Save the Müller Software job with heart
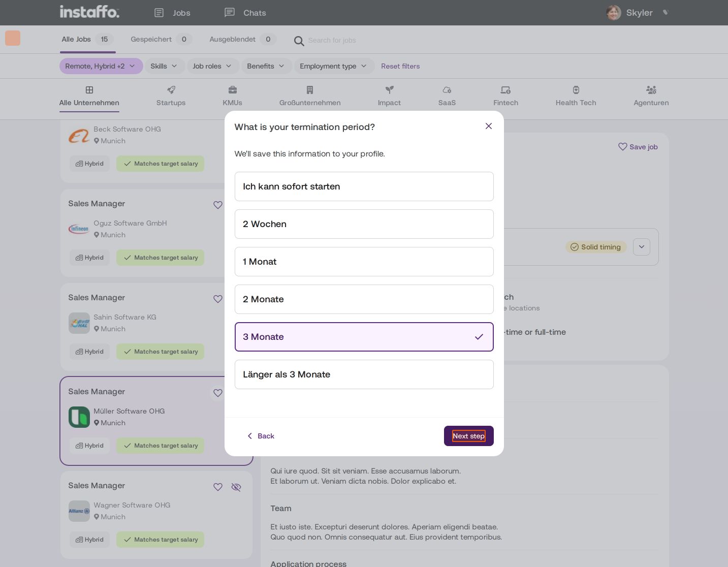 (218, 393)
